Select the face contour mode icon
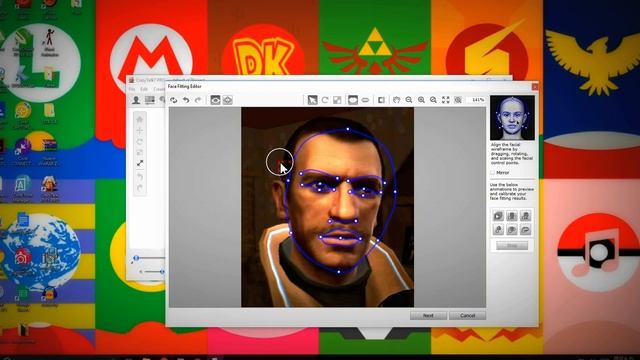Image resolution: width=640 pixels, height=360 pixels. [x=353, y=100]
